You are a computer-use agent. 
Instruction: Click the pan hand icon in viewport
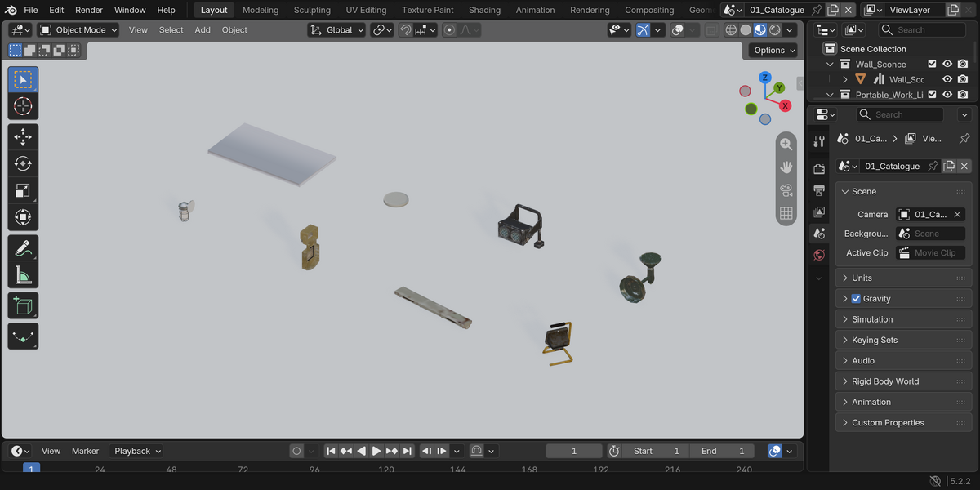[786, 167]
